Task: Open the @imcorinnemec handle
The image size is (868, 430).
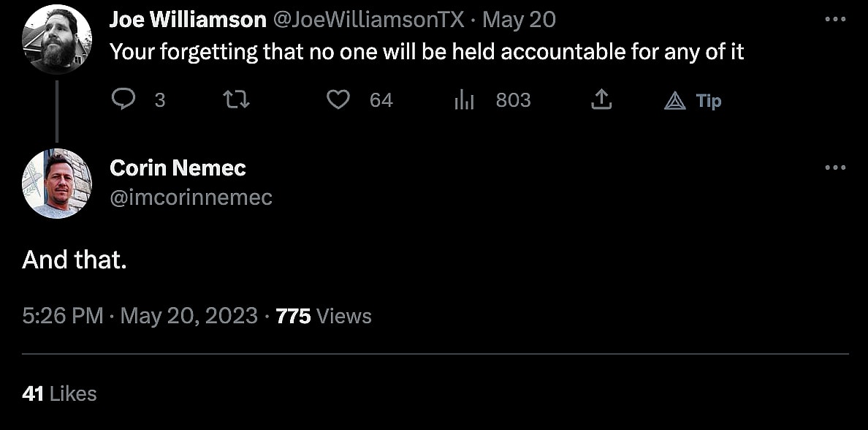Action: click(191, 197)
